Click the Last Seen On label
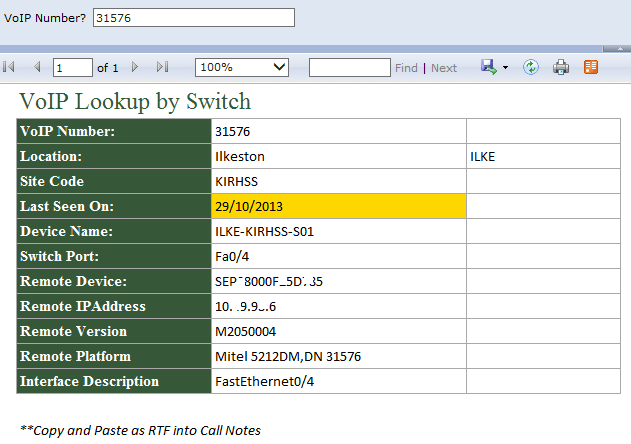This screenshot has width=631, height=444. click(67, 206)
